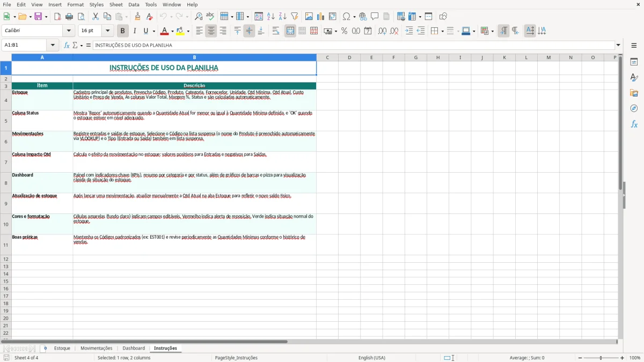Open Font Name dropdown list
Image resolution: width=644 pixels, height=362 pixels.
(69, 31)
